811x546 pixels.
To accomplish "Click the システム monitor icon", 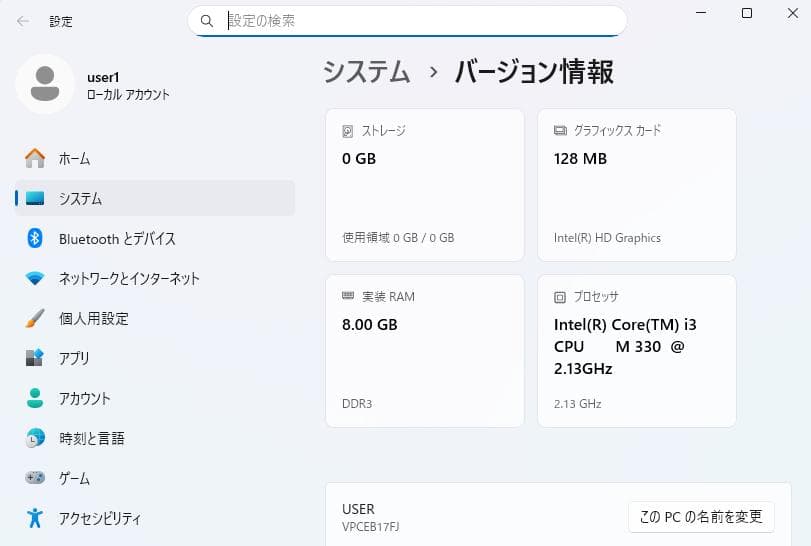I will (35, 198).
